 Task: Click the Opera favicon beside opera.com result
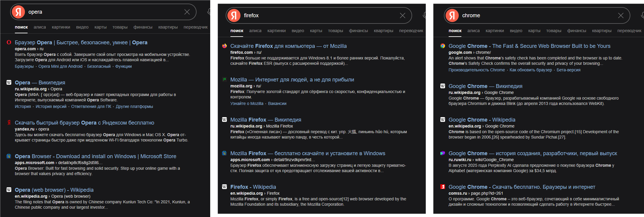click(x=9, y=43)
